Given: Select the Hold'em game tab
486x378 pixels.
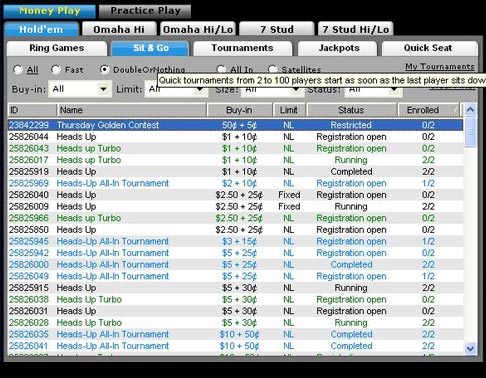Looking at the screenshot, I should pyautogui.click(x=41, y=29).
